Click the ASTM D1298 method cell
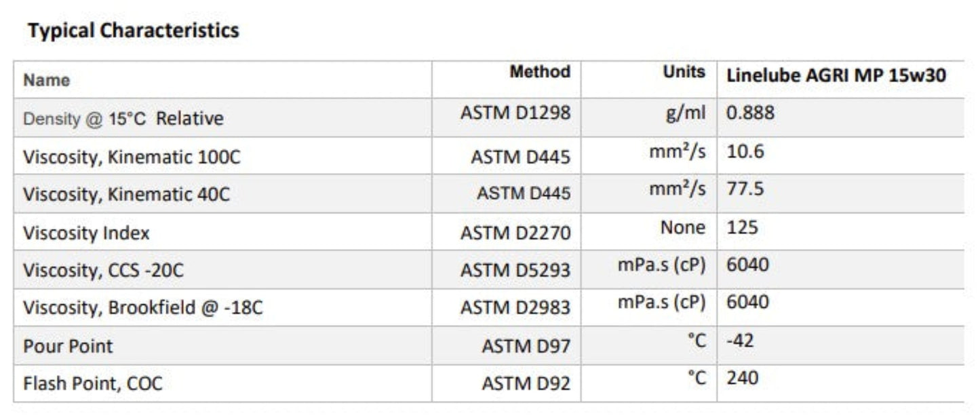Image resolution: width=980 pixels, height=420 pixels. [515, 113]
